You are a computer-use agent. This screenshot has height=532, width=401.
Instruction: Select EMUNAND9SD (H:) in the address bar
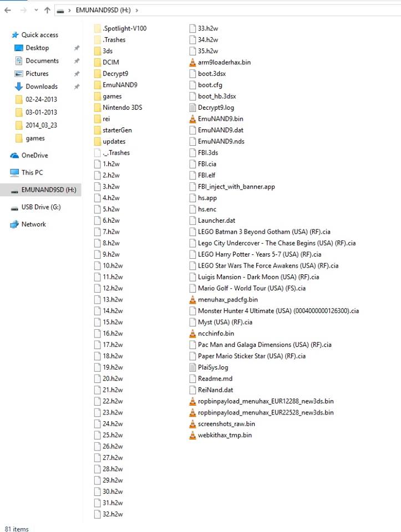coord(103,10)
